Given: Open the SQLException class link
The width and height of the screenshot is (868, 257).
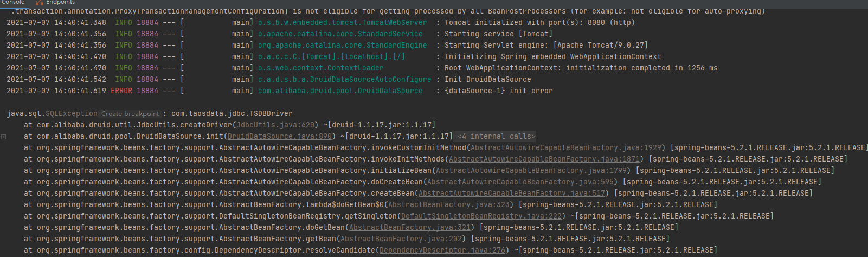Looking at the screenshot, I should [72, 114].
